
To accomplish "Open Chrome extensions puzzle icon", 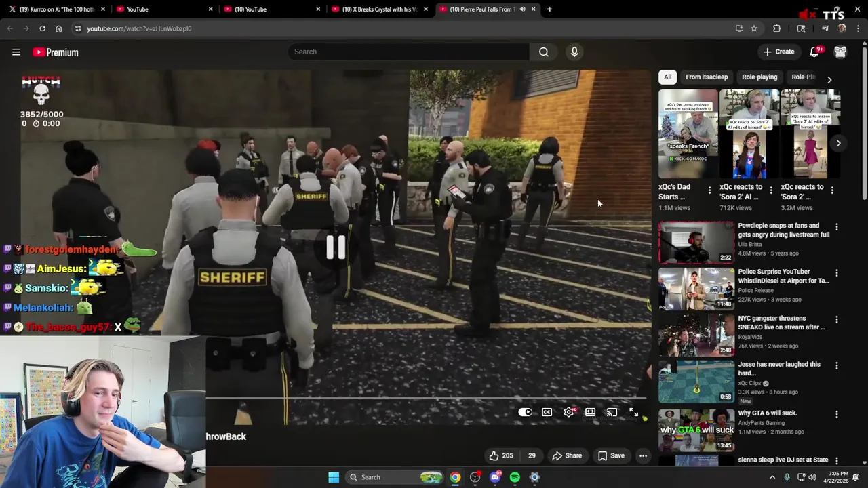I will tap(777, 28).
